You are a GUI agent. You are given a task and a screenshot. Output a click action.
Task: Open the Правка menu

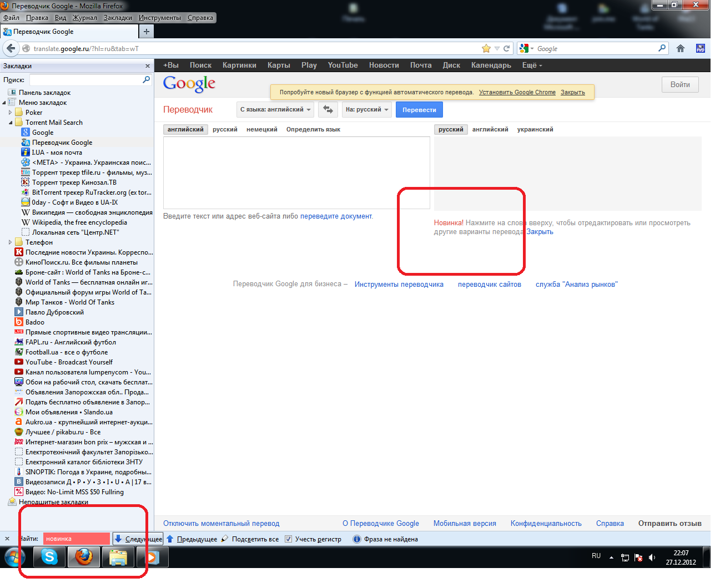pos(37,18)
